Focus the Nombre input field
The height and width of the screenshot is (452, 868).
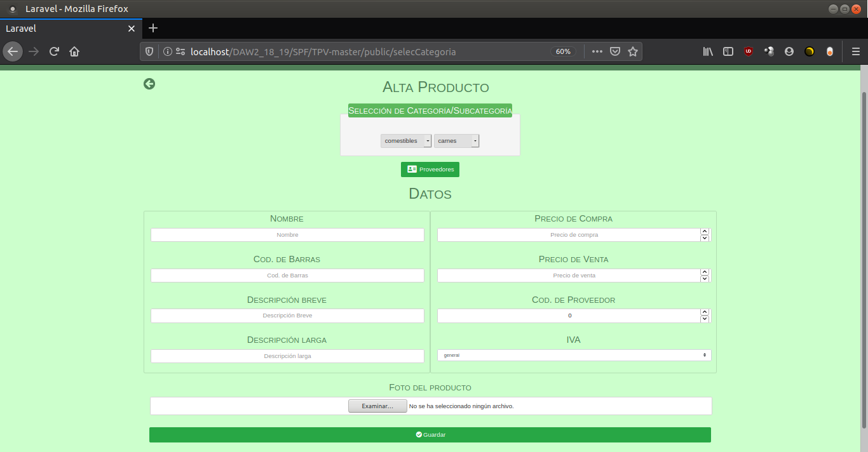(287, 235)
